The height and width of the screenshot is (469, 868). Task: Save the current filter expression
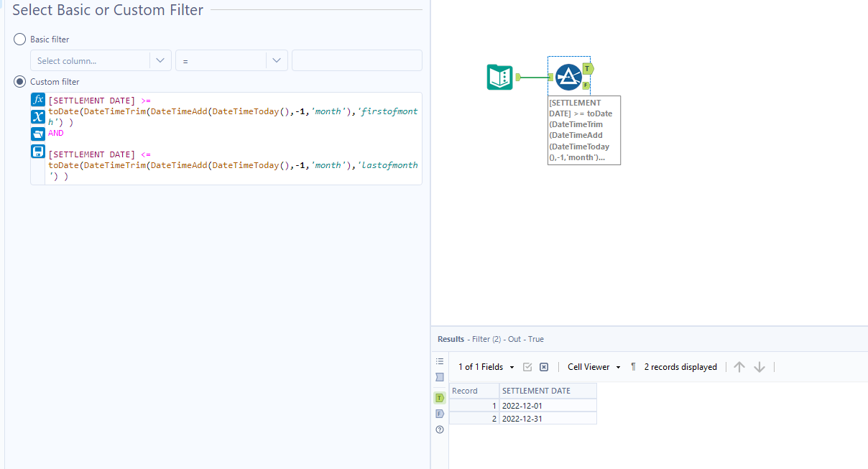37,152
